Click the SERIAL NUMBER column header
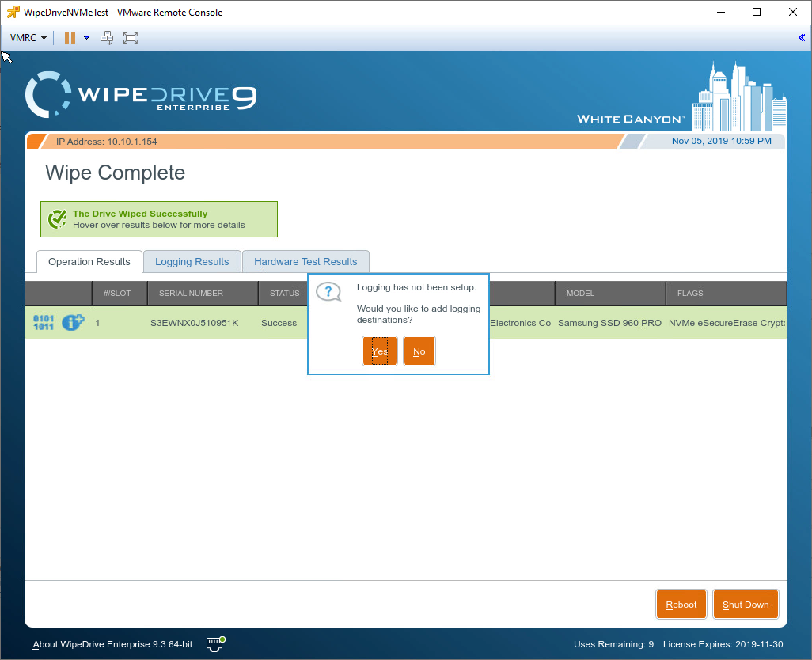This screenshot has width=812, height=660. point(191,293)
